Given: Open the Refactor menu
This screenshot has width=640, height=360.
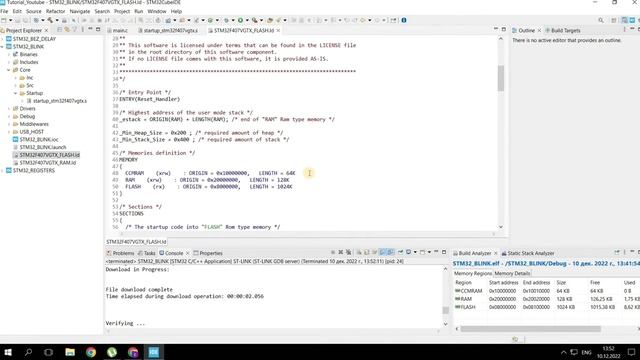Looking at the screenshot, I should 56,11.
